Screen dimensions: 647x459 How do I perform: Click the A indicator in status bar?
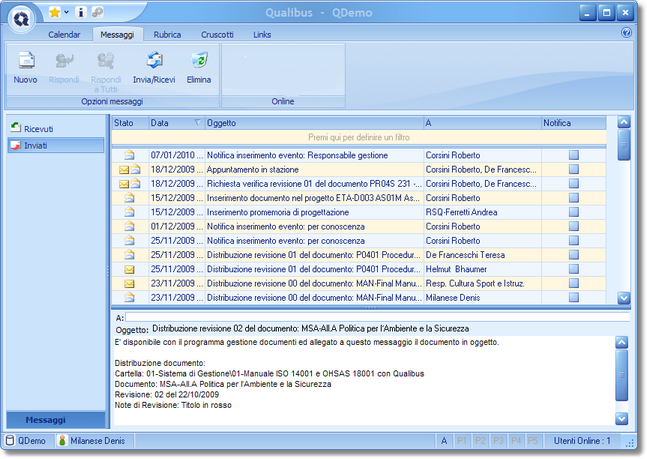pyautogui.click(x=444, y=440)
